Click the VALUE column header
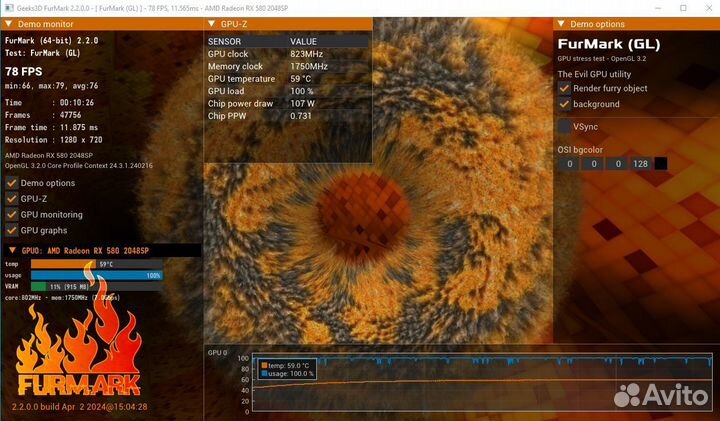This screenshot has height=421, width=720. (303, 41)
